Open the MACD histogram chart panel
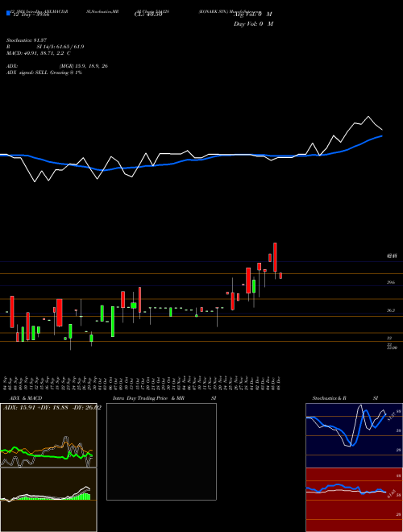The width and height of the screenshot is (403, 532). pos(48,500)
